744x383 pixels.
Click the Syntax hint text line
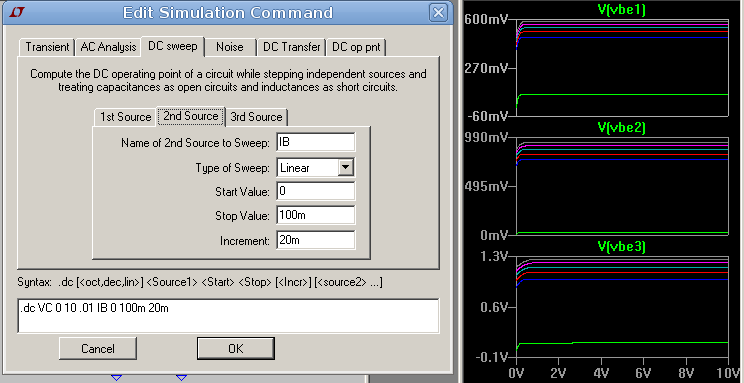pyautogui.click(x=200, y=283)
